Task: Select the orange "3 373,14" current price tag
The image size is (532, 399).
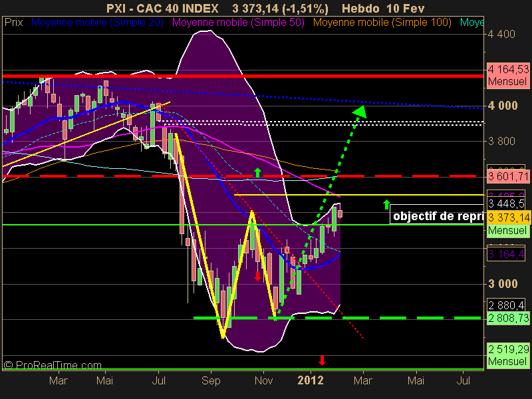Action: (x=508, y=217)
